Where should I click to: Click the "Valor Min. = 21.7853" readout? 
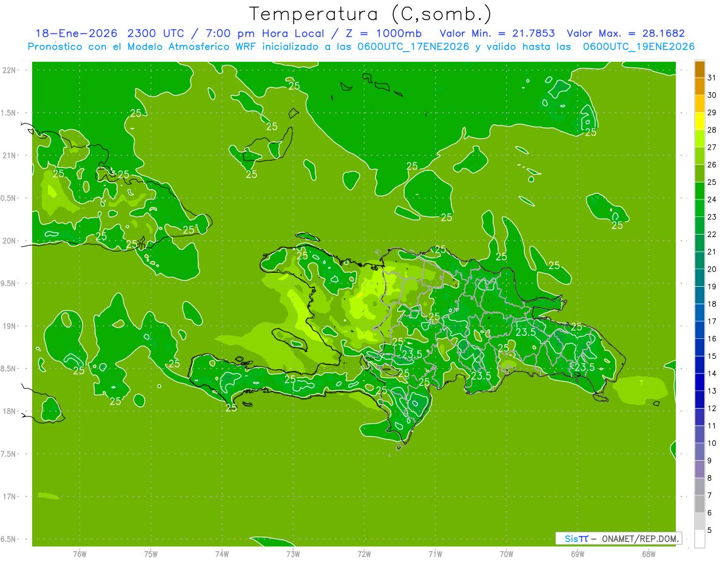(497, 33)
